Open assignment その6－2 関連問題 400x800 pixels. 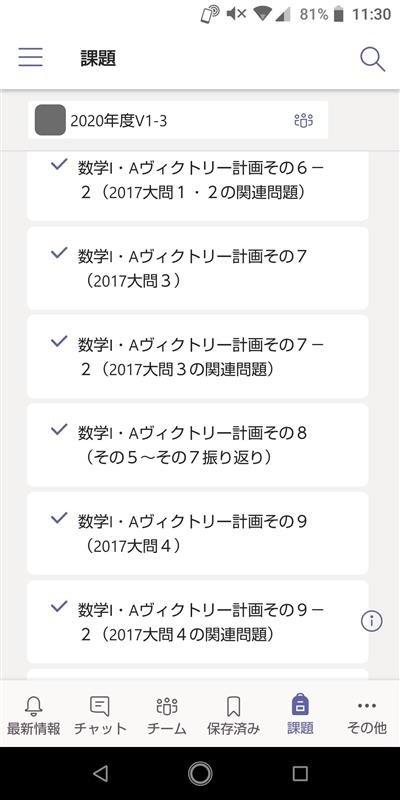tap(197, 186)
